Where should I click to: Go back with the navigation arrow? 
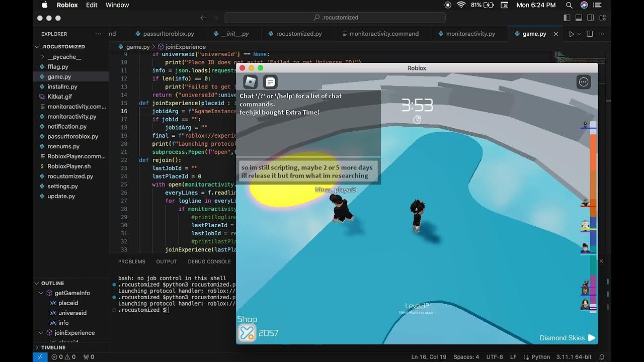point(203,18)
